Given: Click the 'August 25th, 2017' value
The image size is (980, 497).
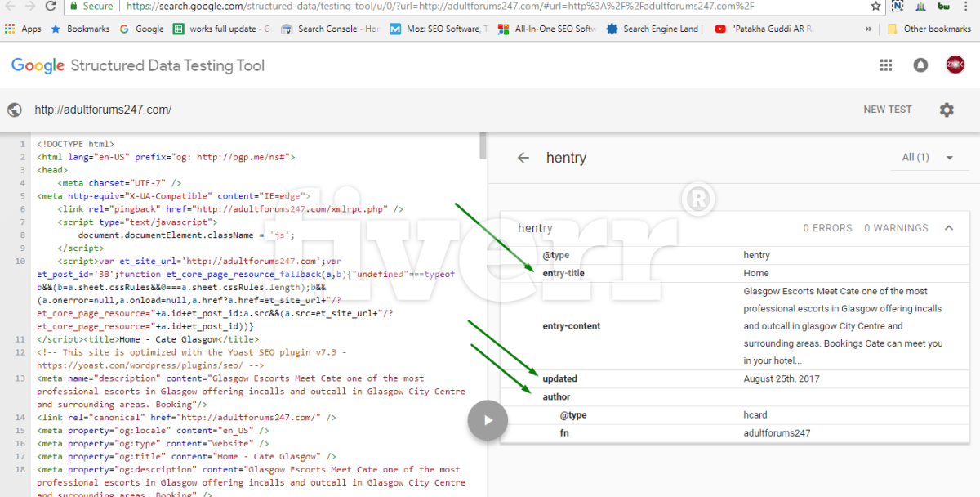Looking at the screenshot, I should coord(782,378).
